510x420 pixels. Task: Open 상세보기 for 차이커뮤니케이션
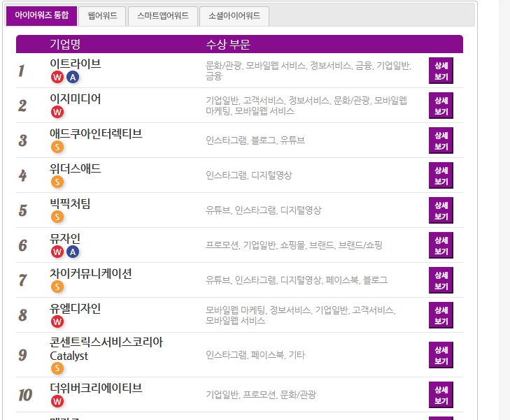pyautogui.click(x=441, y=280)
